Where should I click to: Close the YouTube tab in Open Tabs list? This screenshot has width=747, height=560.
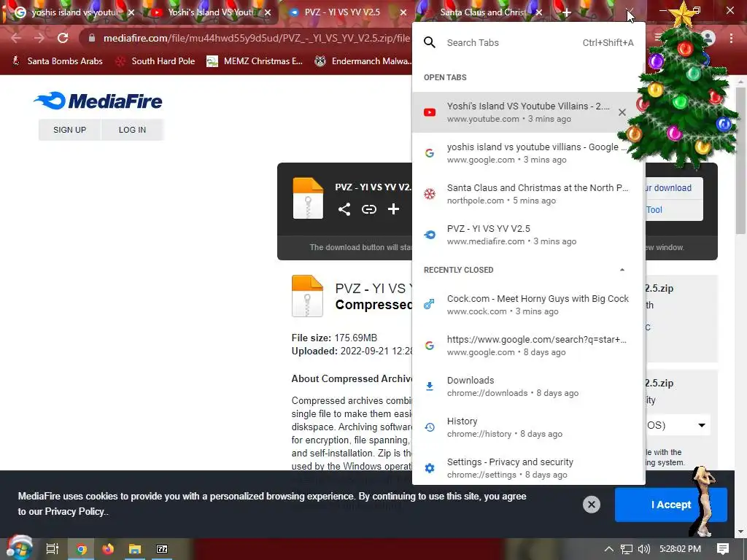(x=622, y=112)
